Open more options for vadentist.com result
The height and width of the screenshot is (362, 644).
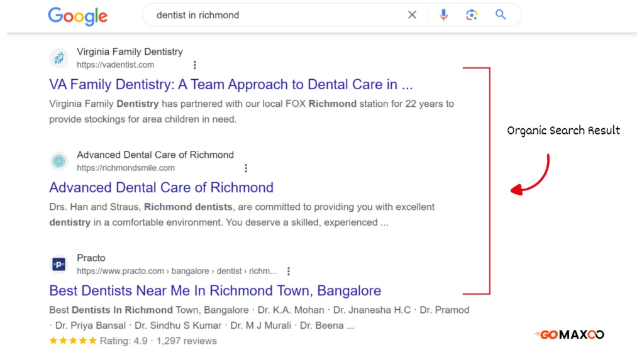195,65
